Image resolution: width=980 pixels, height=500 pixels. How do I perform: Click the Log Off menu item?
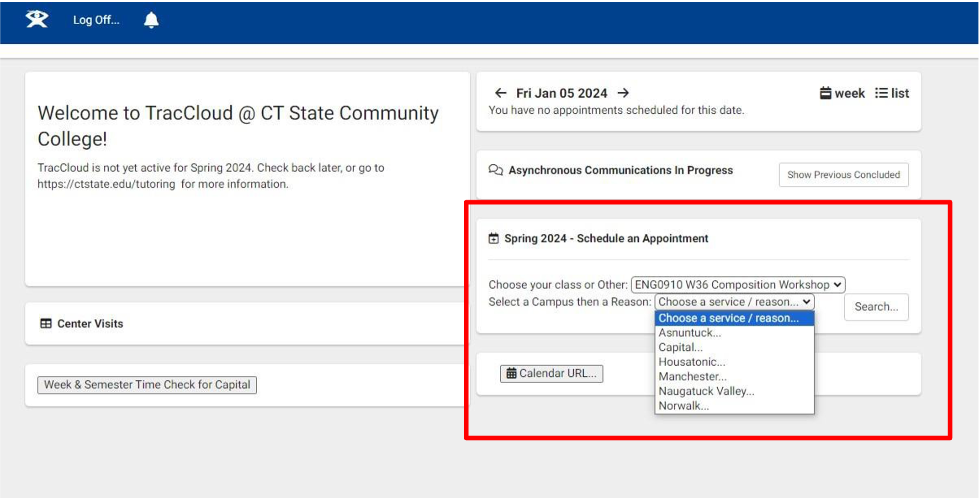[95, 20]
